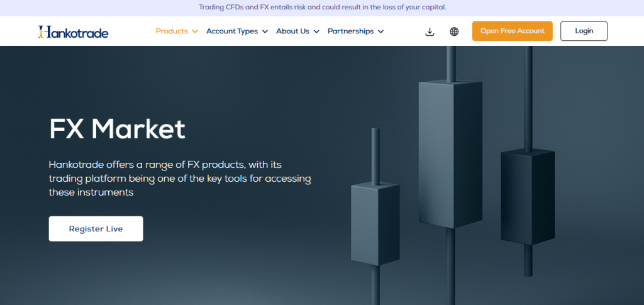
Task: Open the globe language selector
Action: point(454,31)
